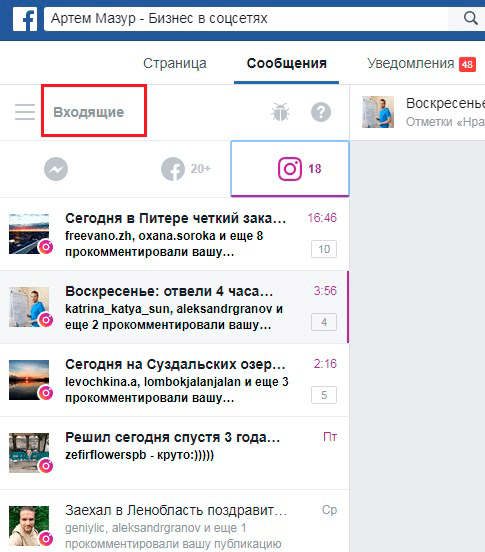
Task: Click the sunset thumbnail of Суздальских озер post
Action: click(29, 380)
